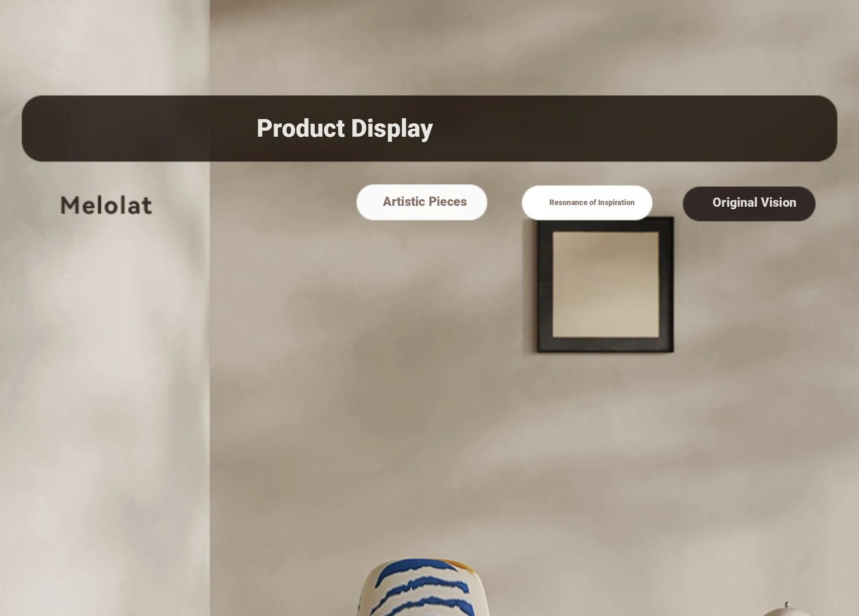Click the word Product in the banner
Screen dimensions: 859x616
click(x=301, y=128)
